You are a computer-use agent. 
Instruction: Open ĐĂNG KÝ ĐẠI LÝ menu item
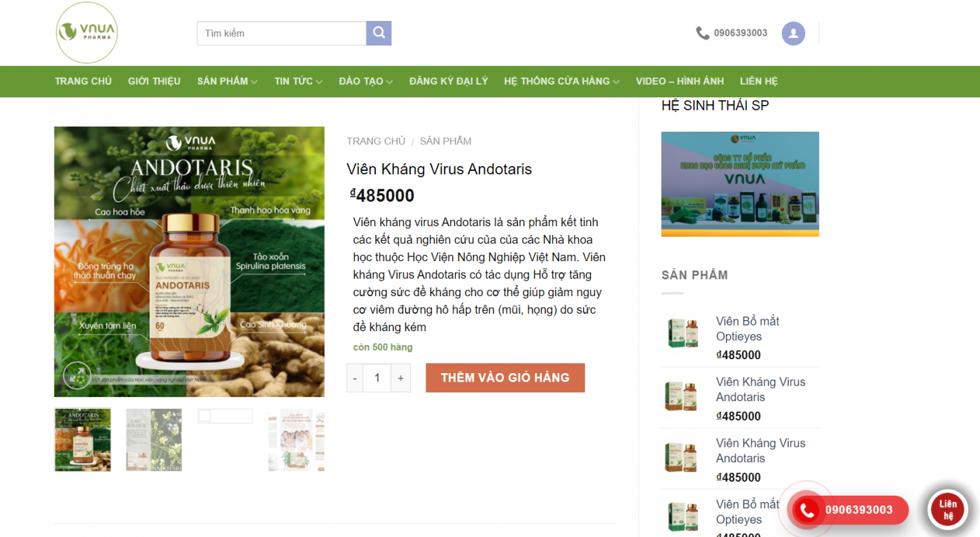tap(449, 81)
